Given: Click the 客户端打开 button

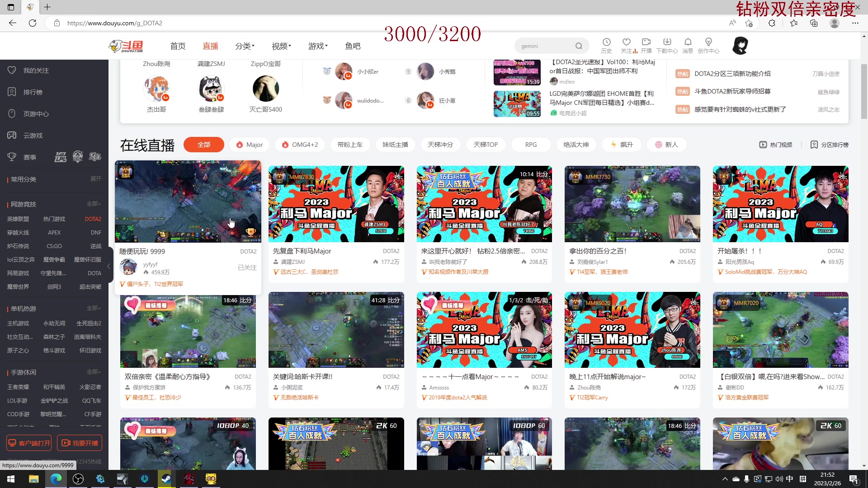Looking at the screenshot, I should 28,443.
